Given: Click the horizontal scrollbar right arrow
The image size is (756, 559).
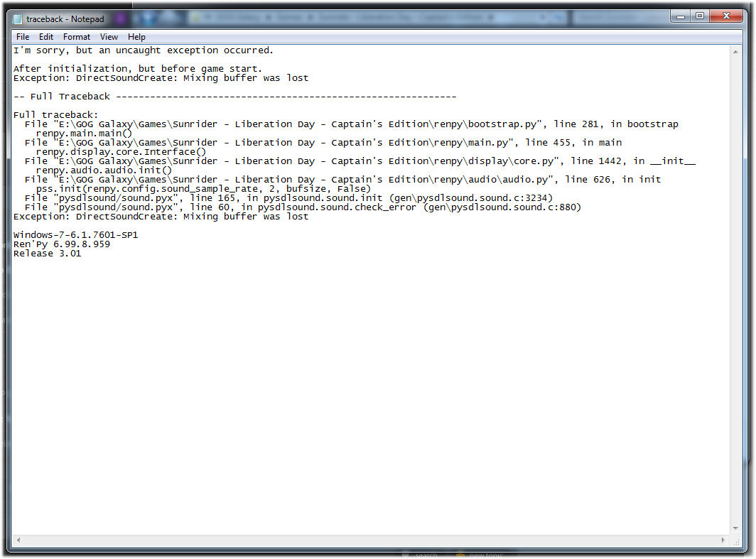Looking at the screenshot, I should (x=723, y=541).
